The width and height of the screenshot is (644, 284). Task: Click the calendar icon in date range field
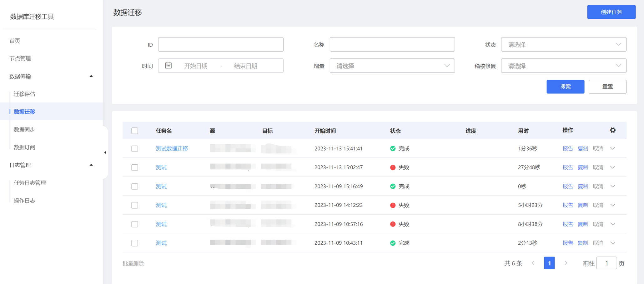(168, 66)
